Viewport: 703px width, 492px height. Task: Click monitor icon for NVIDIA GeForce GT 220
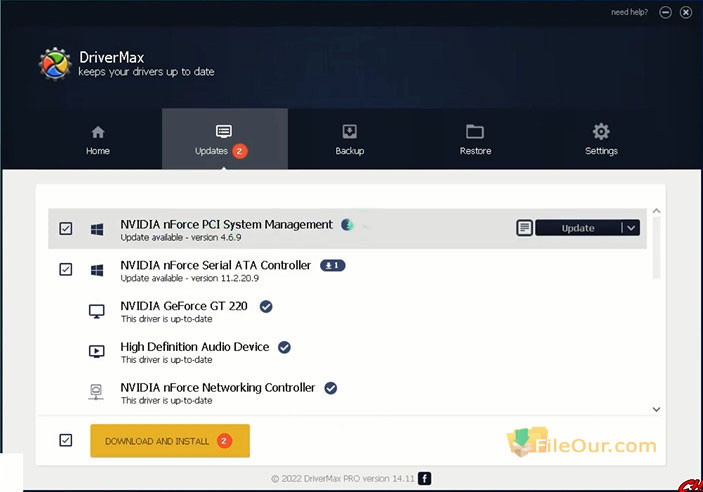click(x=96, y=311)
